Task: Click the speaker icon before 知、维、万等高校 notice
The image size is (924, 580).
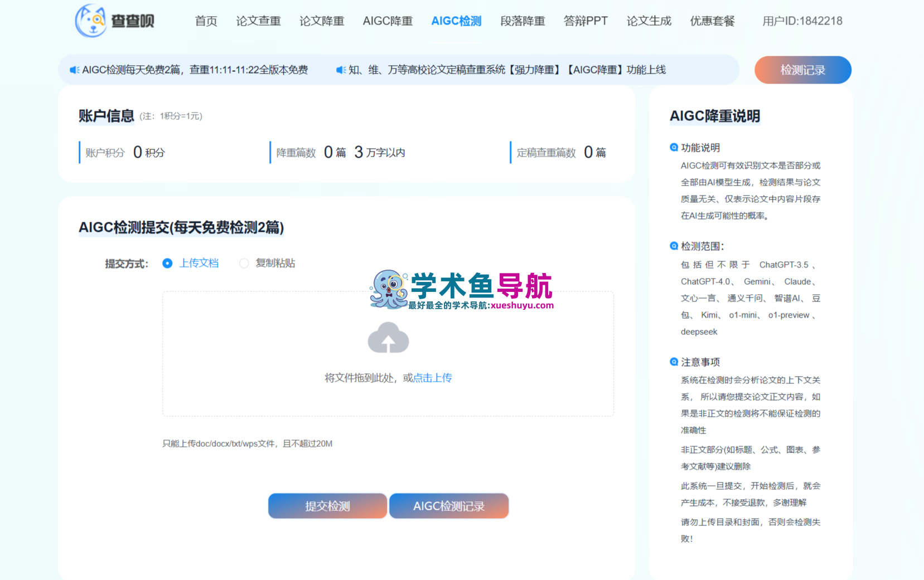Action: pyautogui.click(x=341, y=70)
